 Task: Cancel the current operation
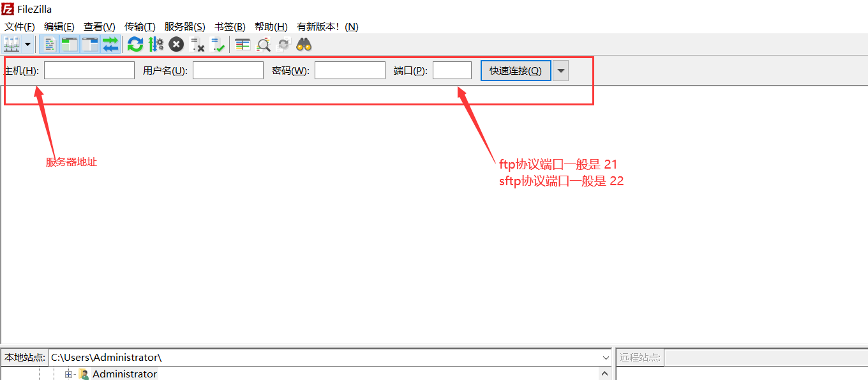point(176,44)
